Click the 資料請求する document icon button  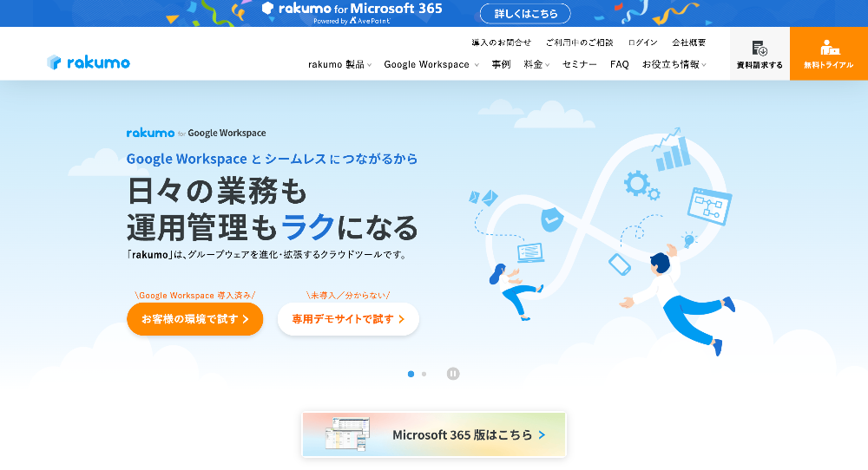click(x=759, y=54)
